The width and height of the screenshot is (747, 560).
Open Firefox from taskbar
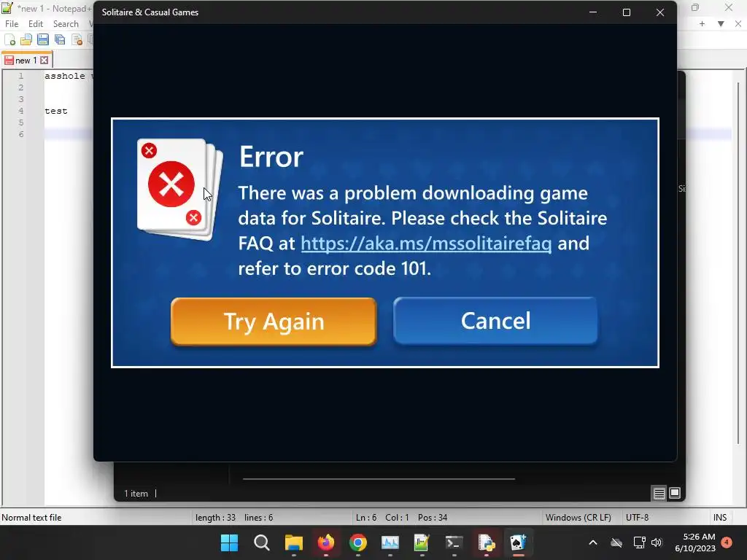click(x=326, y=542)
